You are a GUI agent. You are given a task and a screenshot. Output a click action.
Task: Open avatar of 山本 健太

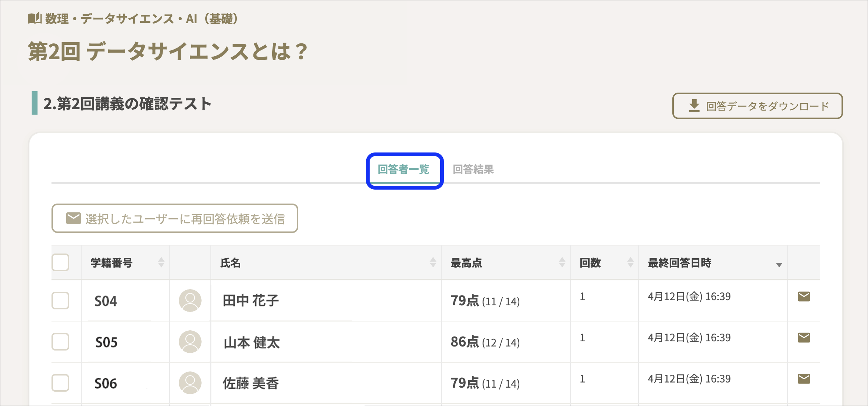190,342
